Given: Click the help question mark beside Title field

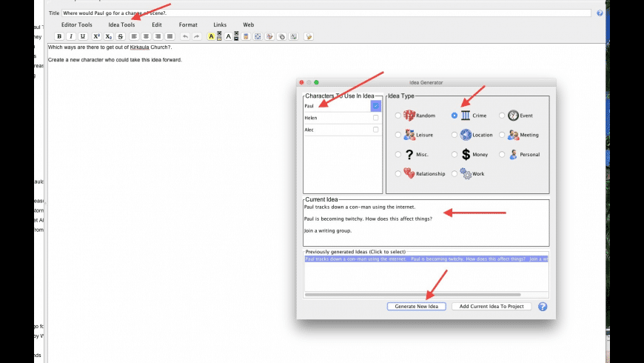Looking at the screenshot, I should [600, 13].
